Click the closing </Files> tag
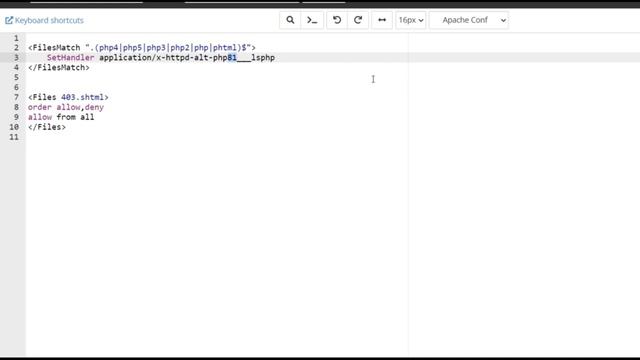Viewport: 640px width, 360px height. tap(47, 127)
